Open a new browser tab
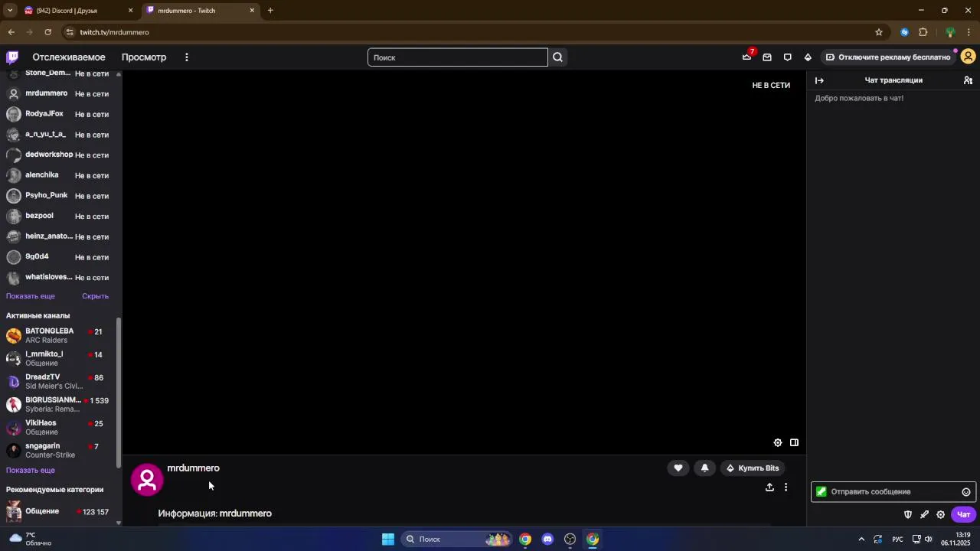The width and height of the screenshot is (980, 551). [270, 11]
